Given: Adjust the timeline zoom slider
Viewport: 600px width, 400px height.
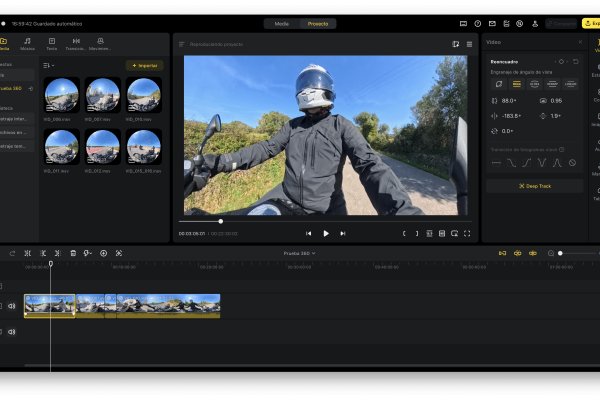Looking at the screenshot, I should [561, 253].
